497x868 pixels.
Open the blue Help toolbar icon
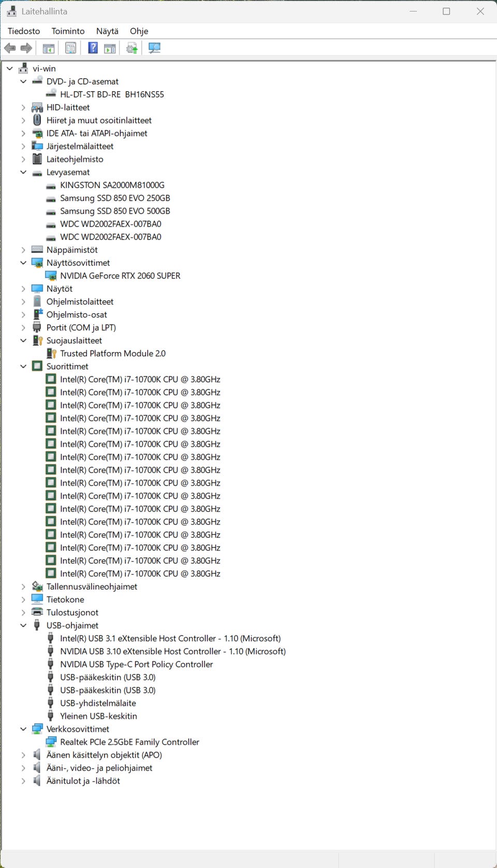[93, 48]
